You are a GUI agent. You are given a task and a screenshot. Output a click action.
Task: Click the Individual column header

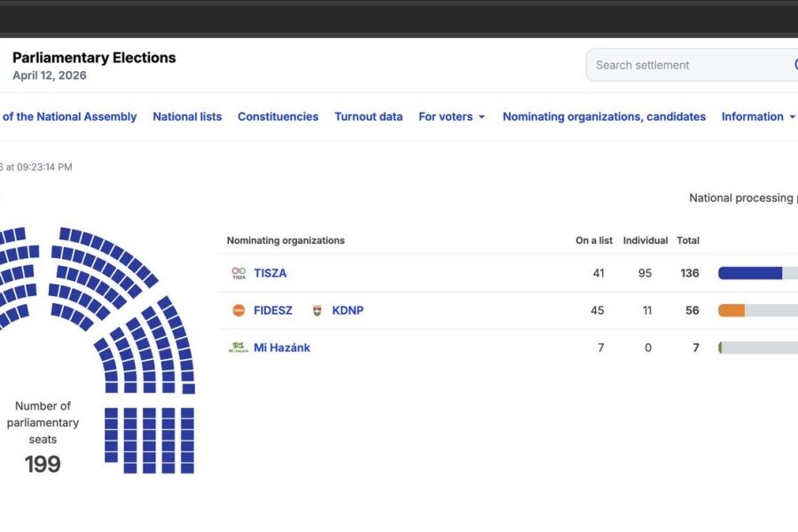pos(645,240)
